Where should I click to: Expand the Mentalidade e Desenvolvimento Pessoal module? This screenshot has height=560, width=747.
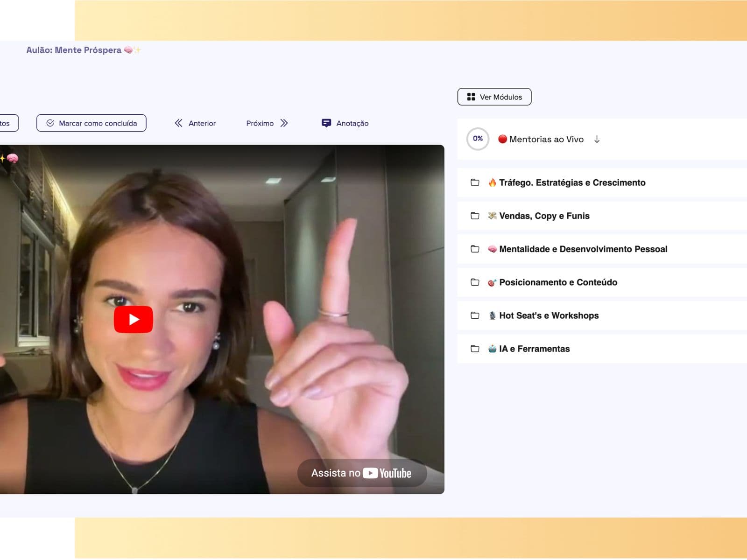[x=602, y=249]
